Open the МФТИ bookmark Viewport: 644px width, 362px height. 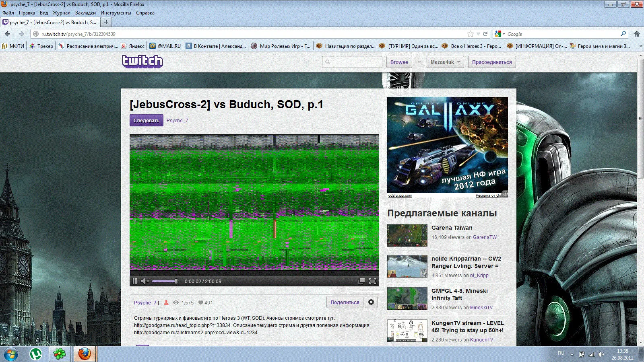click(13, 46)
